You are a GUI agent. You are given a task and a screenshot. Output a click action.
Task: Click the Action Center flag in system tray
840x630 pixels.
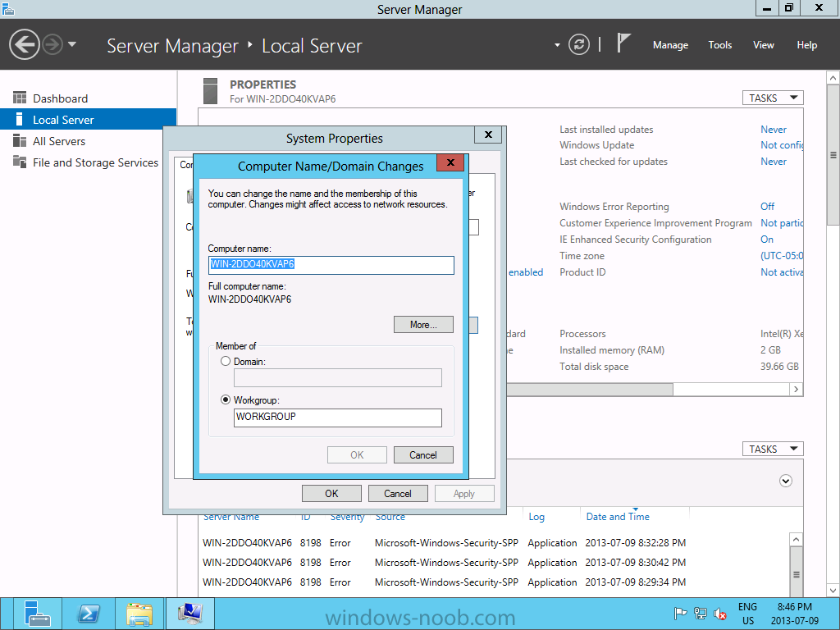click(x=680, y=614)
